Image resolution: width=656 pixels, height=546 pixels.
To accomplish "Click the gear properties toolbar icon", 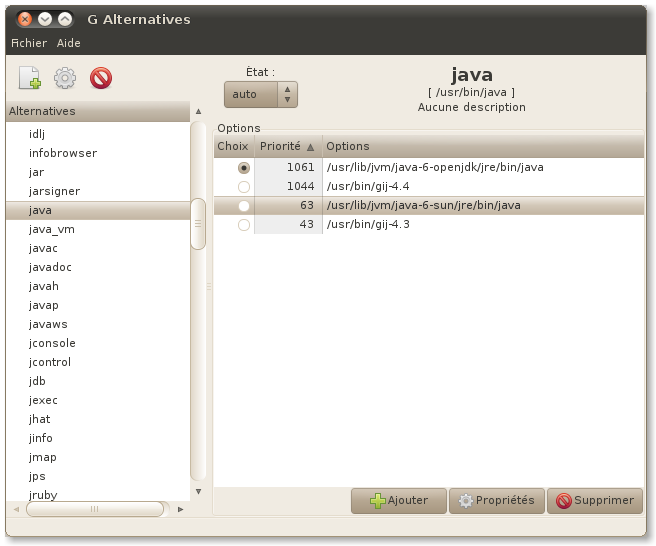I will coord(65,78).
